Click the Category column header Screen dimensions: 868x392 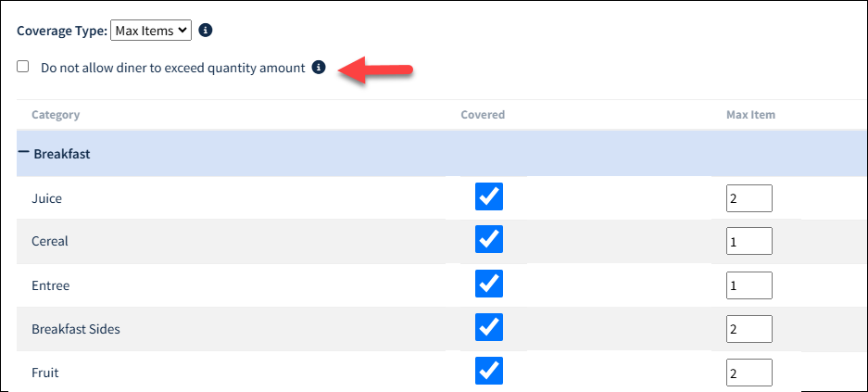[x=56, y=115]
